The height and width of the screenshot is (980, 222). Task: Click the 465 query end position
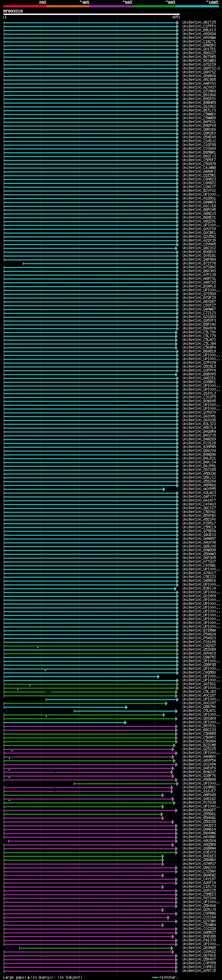(175, 17)
